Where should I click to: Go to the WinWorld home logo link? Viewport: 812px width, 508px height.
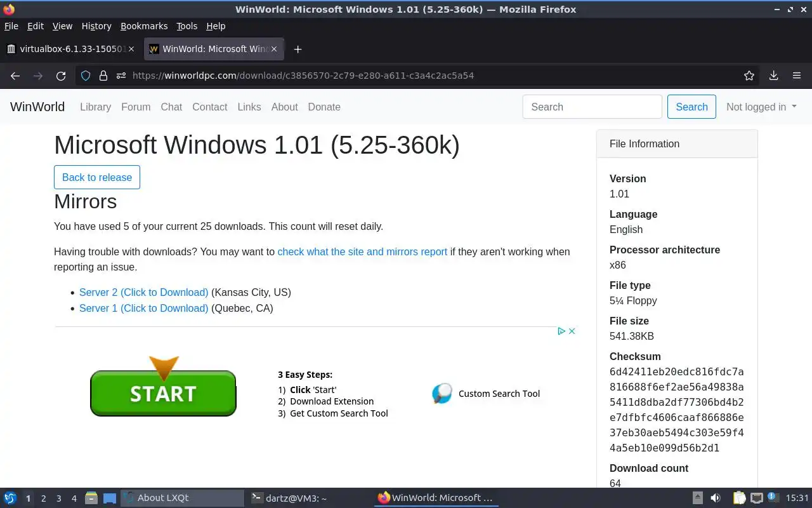click(x=37, y=107)
